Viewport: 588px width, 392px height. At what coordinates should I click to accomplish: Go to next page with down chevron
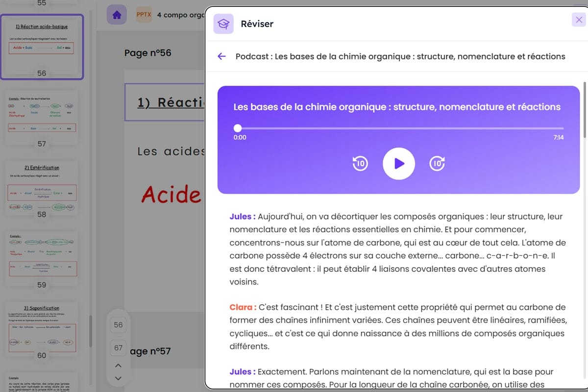coord(118,378)
